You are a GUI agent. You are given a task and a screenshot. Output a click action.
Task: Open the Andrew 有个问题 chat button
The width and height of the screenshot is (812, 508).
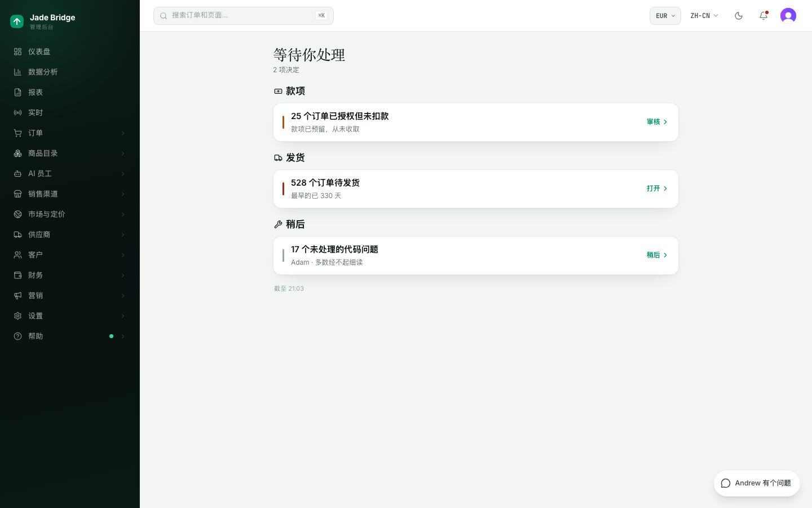(x=757, y=483)
